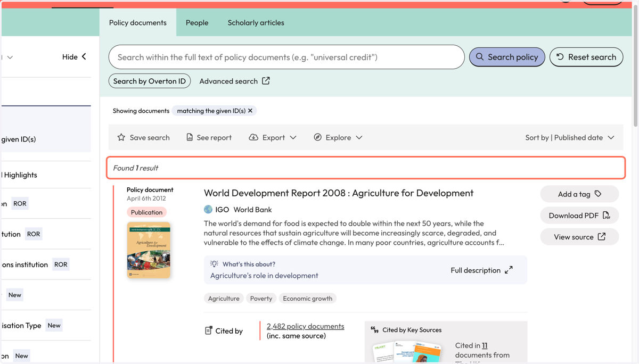Select the Economic growth topic tag

(x=308, y=299)
